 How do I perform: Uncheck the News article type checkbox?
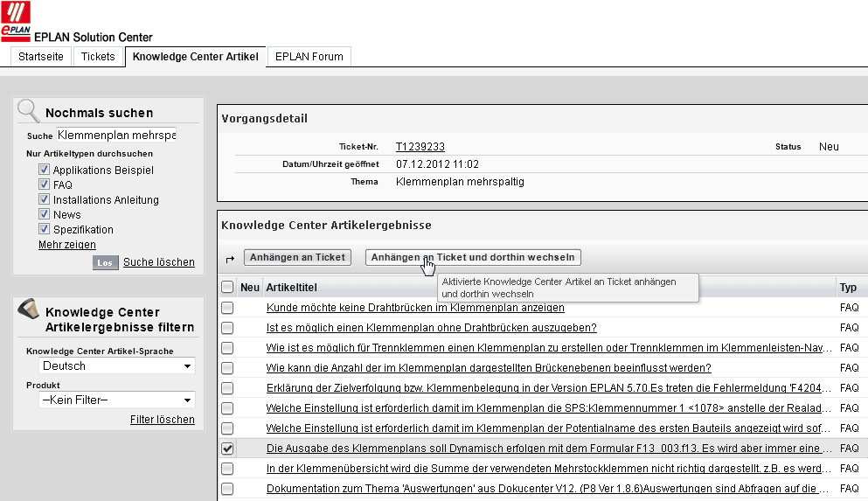tap(44, 214)
